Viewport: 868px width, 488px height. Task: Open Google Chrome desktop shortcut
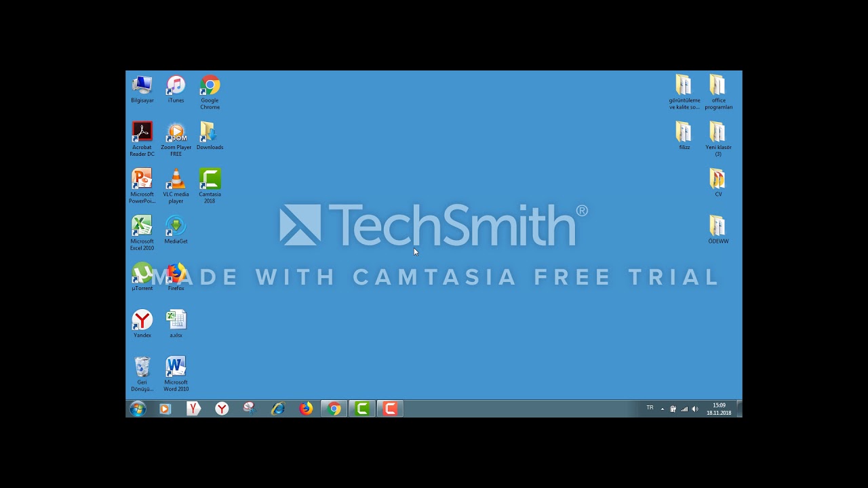tap(210, 92)
